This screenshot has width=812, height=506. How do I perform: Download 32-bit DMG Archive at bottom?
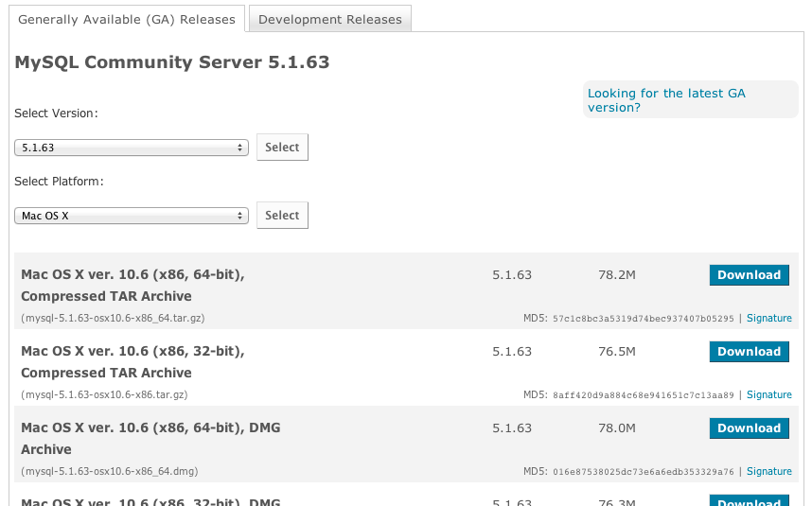point(749,501)
